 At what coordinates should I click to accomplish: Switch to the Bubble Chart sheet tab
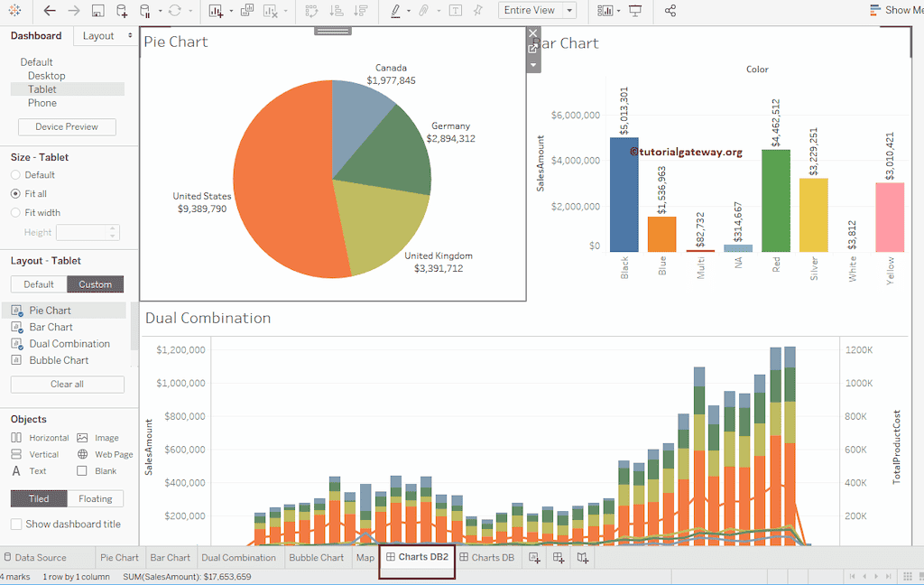(x=317, y=557)
